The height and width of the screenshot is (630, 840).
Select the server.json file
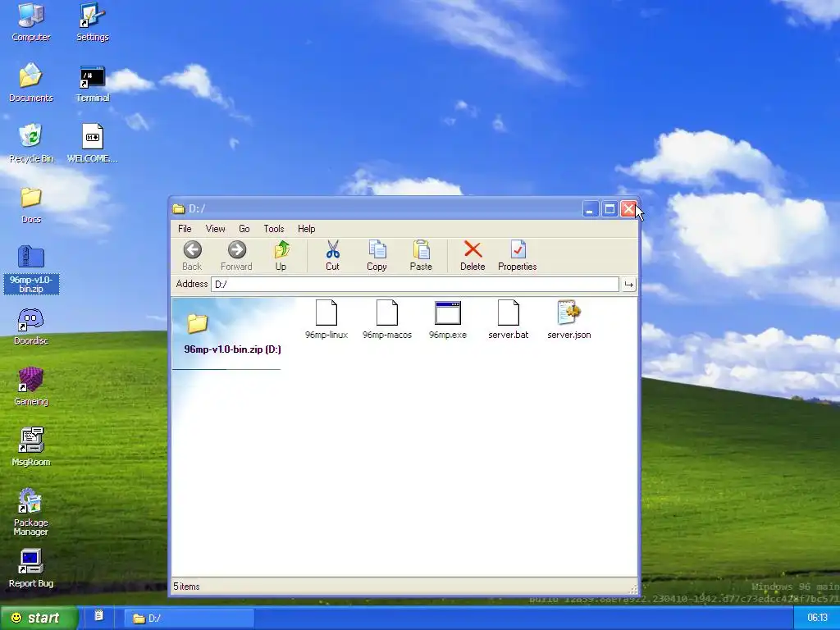[x=569, y=319]
